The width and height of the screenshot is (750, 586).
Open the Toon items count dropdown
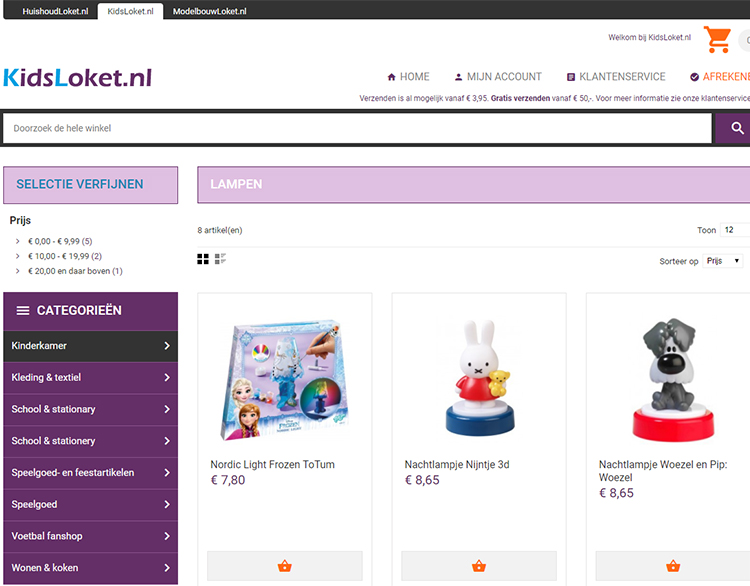pyautogui.click(x=735, y=230)
